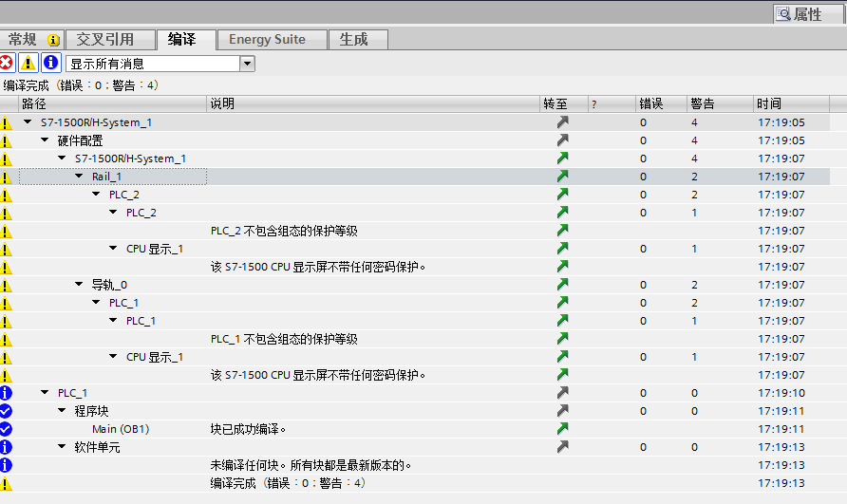847x504 pixels.
Task: Collapse S7-1500R/H-System_1 node timed 17:19:05
Action: point(28,122)
